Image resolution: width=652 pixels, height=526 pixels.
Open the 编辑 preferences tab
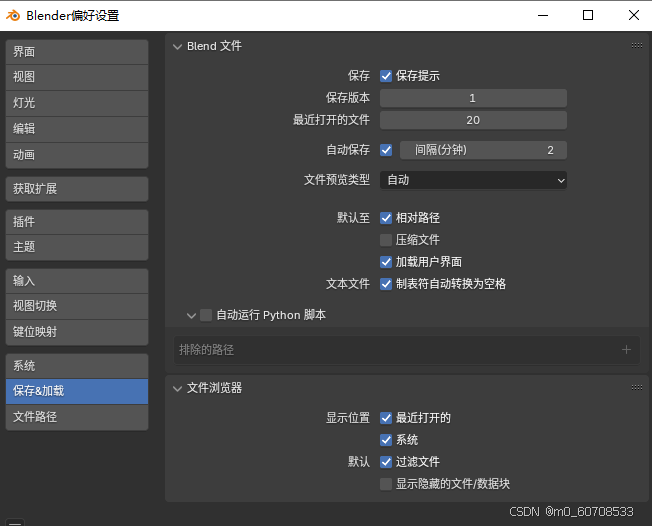pos(77,129)
